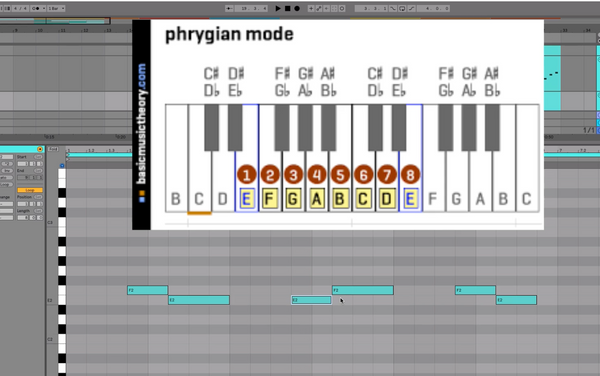Viewport: 600px width, 376px height.
Task: Click the C3 key label on piano roll
Action: [50, 222]
